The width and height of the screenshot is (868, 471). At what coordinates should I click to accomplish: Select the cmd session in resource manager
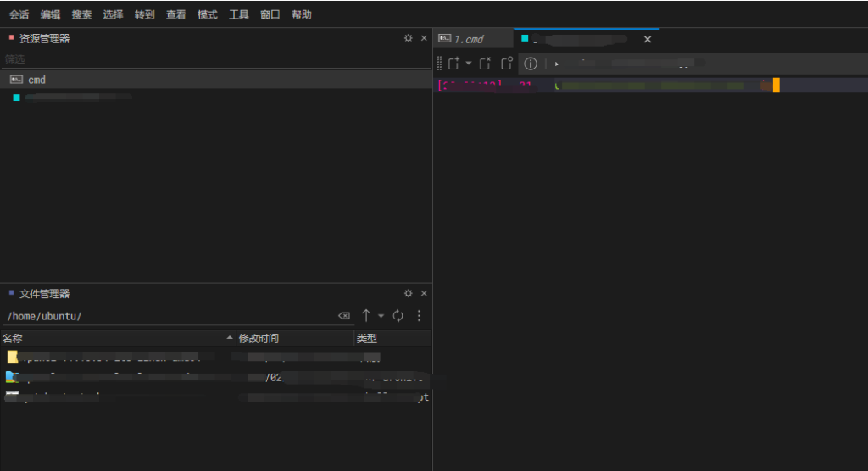pos(36,80)
